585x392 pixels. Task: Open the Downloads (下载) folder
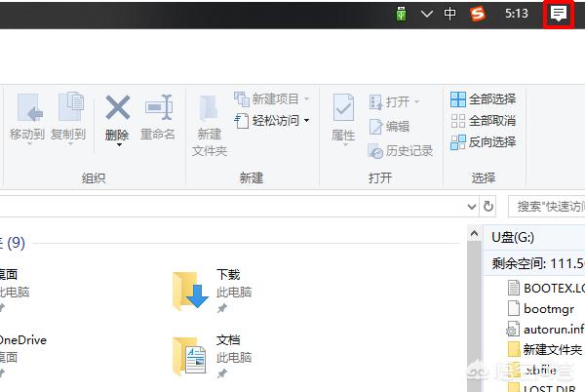[190, 290]
